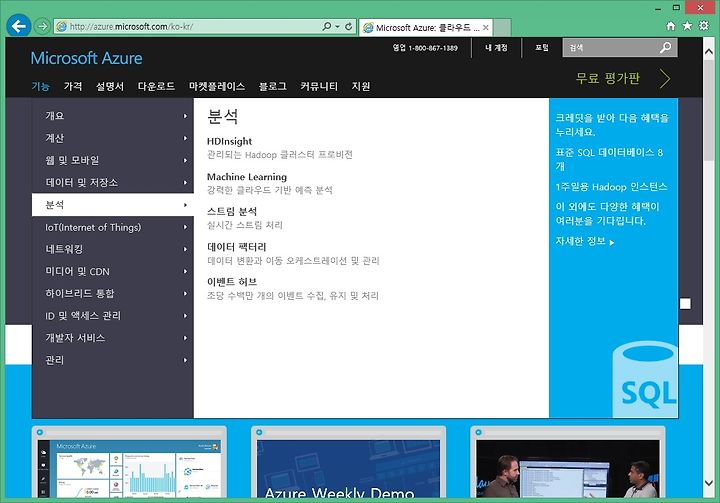Expand the IoT(Internet of Things) submenu arrow

click(x=185, y=227)
